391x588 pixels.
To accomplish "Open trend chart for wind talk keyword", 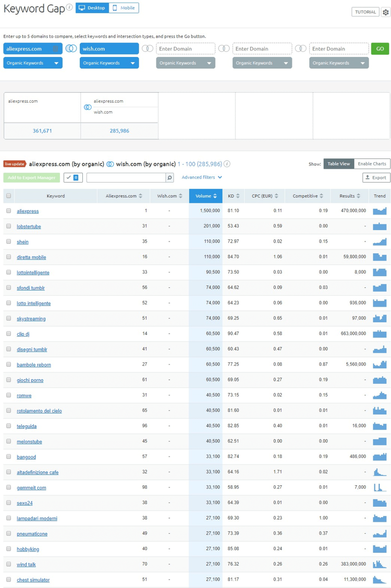I will click(380, 565).
